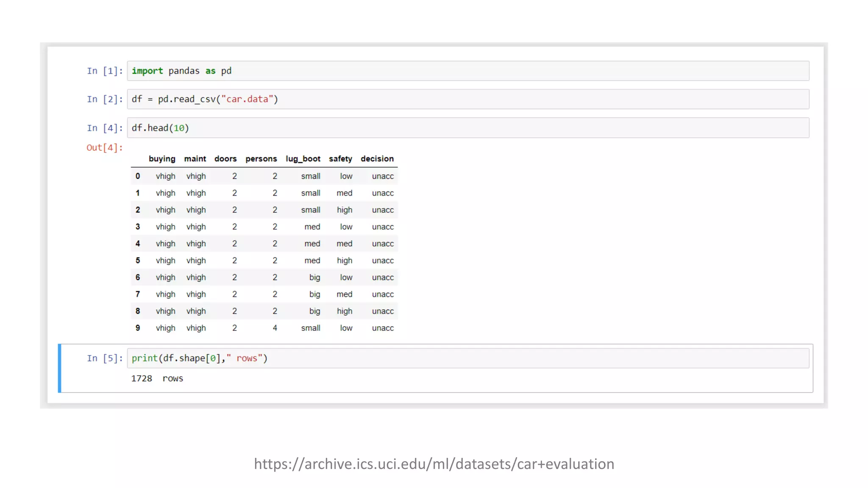Click the 'buying' column header
The image size is (868, 488).
point(162,159)
